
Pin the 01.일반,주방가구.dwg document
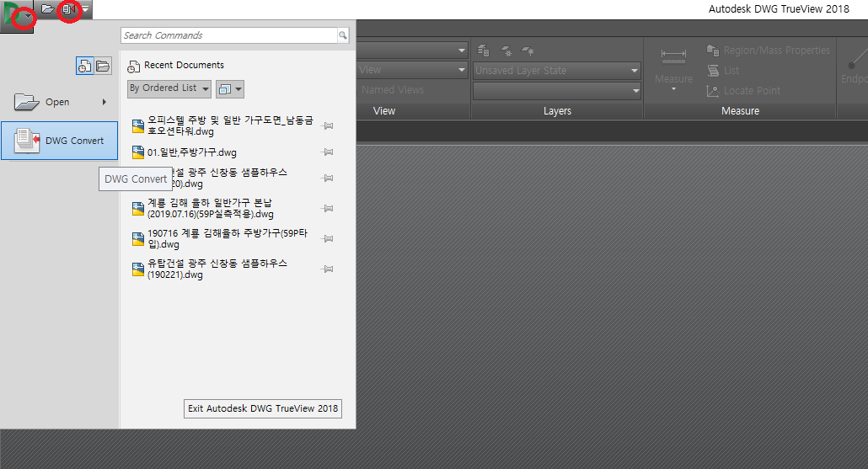tap(328, 152)
